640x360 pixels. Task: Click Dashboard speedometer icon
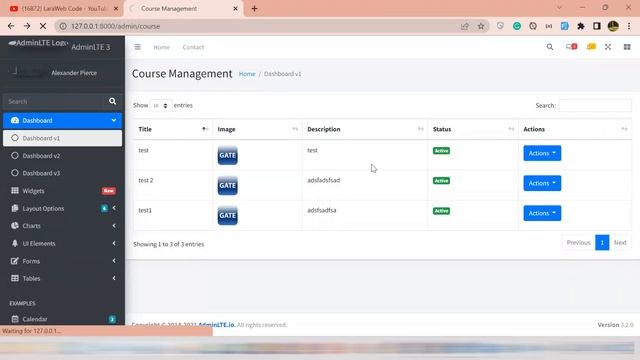[x=15, y=120]
